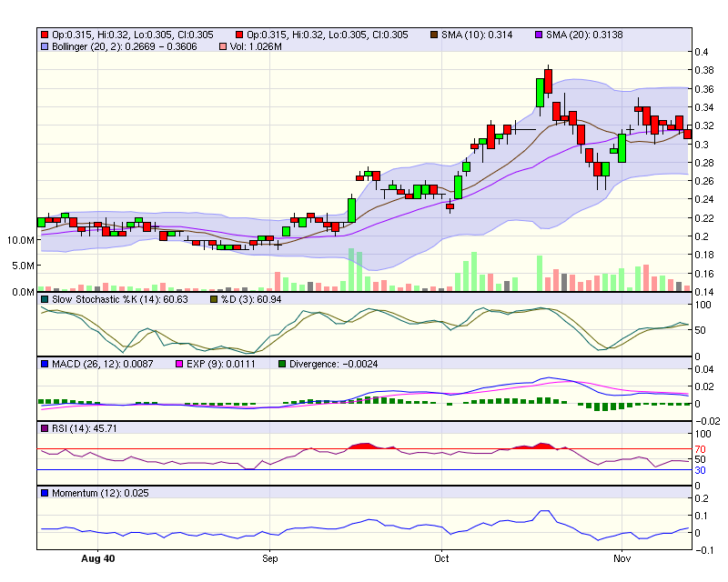728x582 pixels.
Task: Toggle the EXP (9) signal line legend
Action: (178, 362)
